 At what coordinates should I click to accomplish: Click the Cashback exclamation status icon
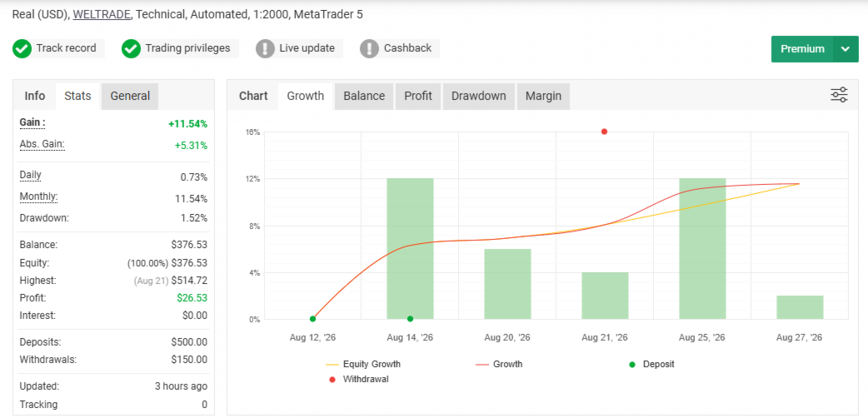pos(369,49)
